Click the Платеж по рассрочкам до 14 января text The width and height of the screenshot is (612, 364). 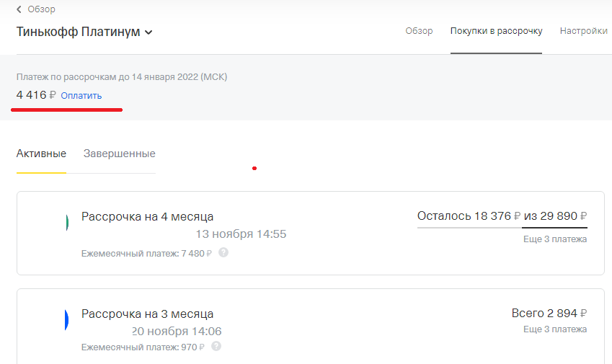pos(122,77)
